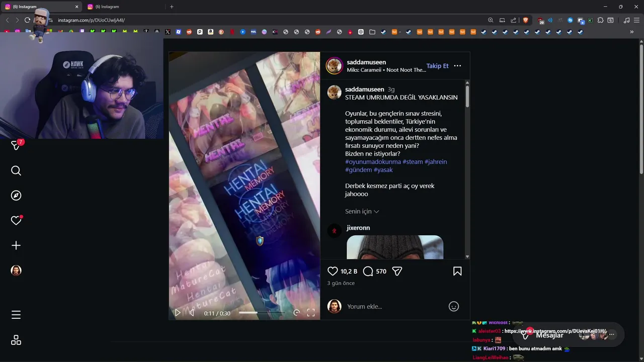Image resolution: width=644 pixels, height=362 pixels.
Task: Share the post with the paper plane icon
Action: pyautogui.click(x=397, y=271)
